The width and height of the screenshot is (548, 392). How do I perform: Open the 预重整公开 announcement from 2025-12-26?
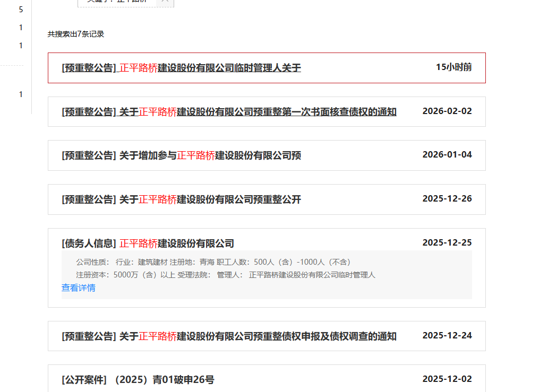[181, 199]
